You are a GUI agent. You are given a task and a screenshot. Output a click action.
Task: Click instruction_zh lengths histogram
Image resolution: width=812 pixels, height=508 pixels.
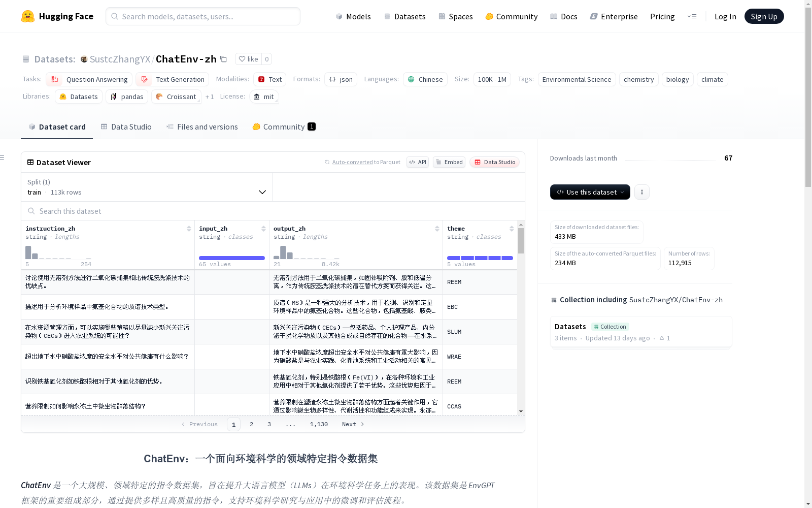58,252
